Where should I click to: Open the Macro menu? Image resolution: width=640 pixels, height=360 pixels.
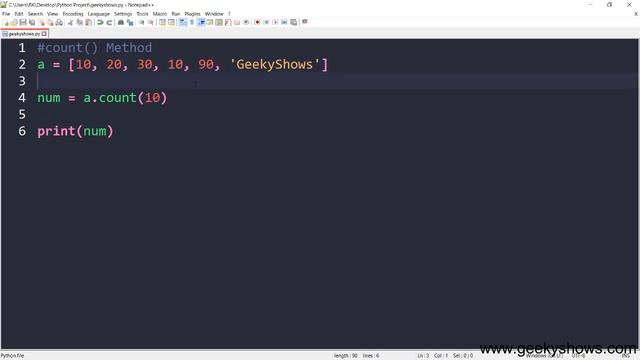click(x=160, y=14)
